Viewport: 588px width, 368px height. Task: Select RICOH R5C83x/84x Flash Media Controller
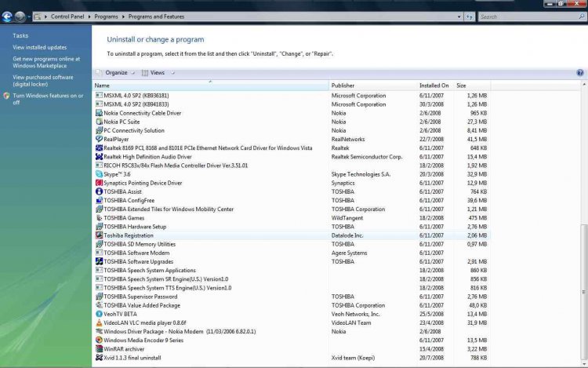292,165
